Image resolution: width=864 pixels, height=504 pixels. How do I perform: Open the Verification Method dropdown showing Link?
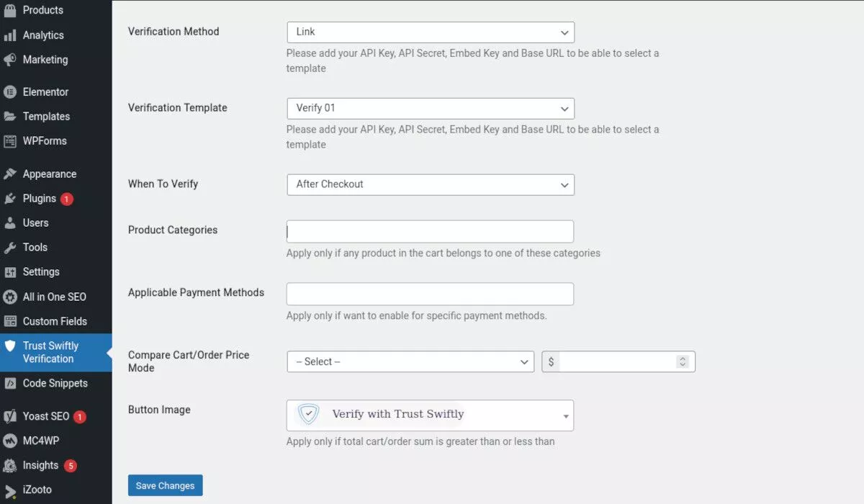click(x=431, y=32)
